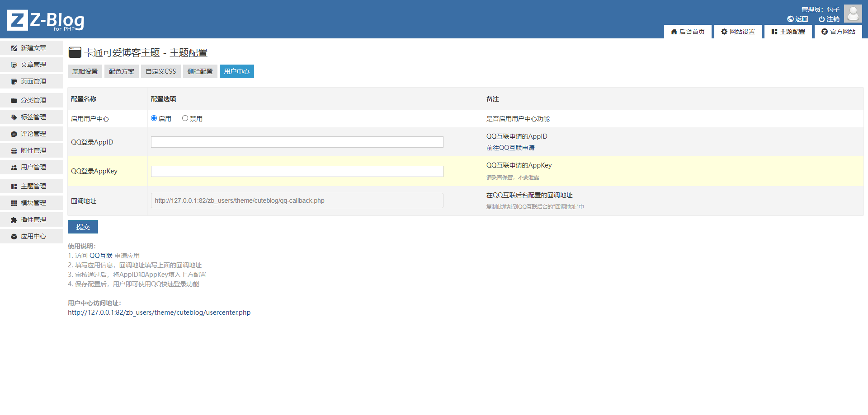Switch to the 基础设置 tab
The height and width of the screenshot is (415, 868).
[85, 71]
